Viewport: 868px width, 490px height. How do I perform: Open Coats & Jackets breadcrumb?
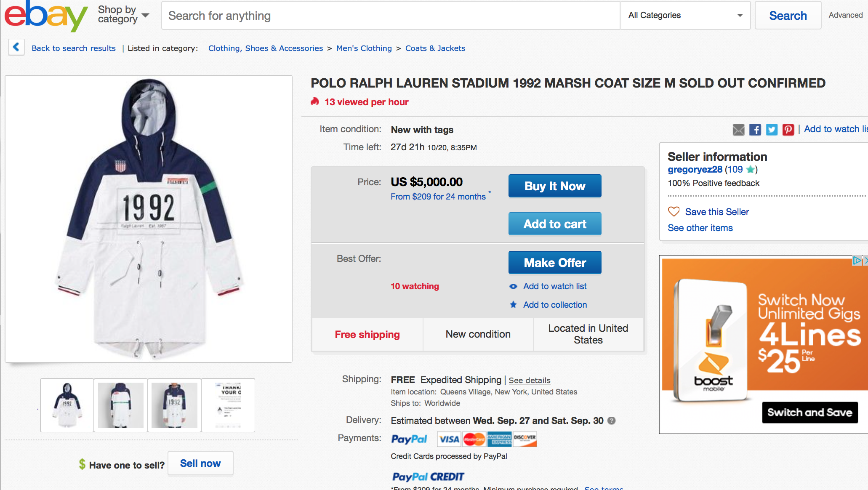point(435,48)
